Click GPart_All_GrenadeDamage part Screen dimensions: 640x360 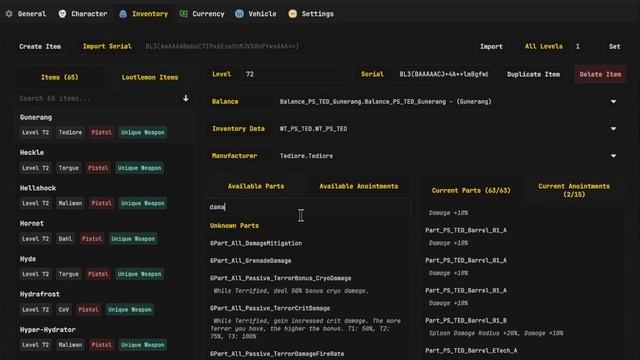251,261
